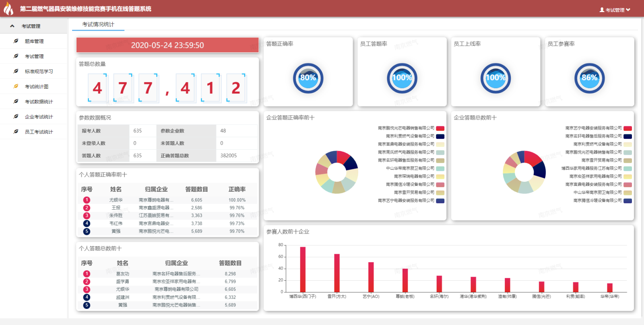Collapse the 考试管理 sidebar section

tap(12, 26)
